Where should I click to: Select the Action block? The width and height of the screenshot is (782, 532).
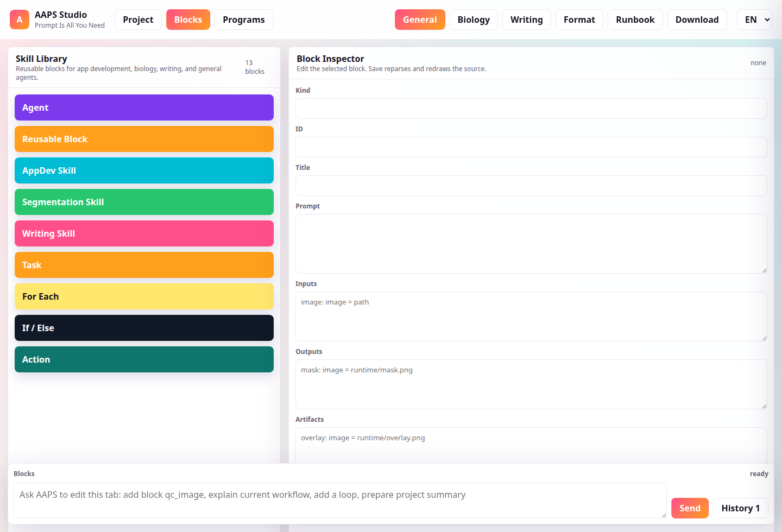(x=144, y=359)
